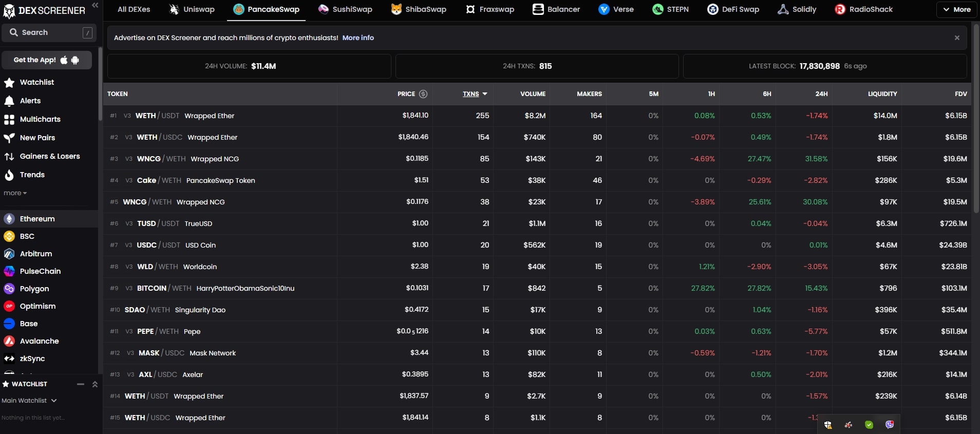Switch to DeFi Swap tab
The width and height of the screenshot is (980, 434).
pos(733,9)
